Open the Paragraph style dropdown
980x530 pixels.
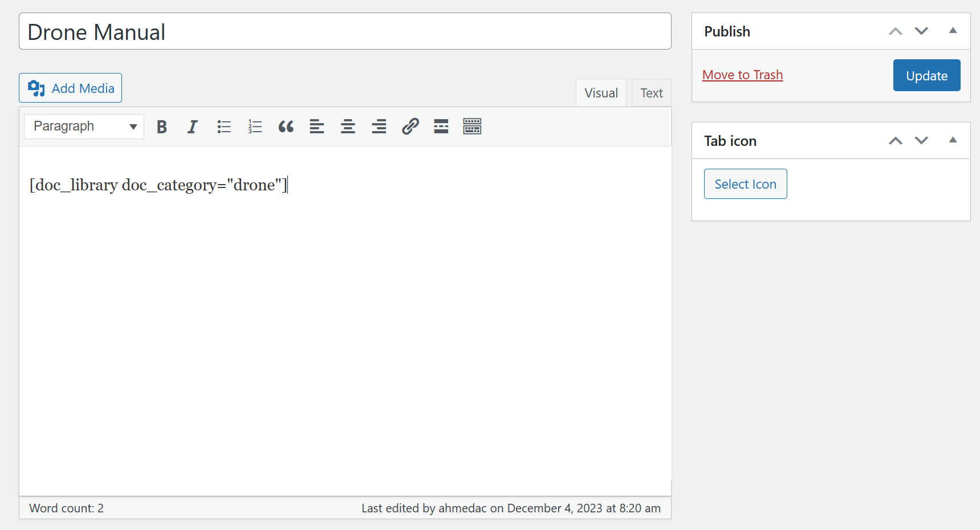click(x=83, y=126)
